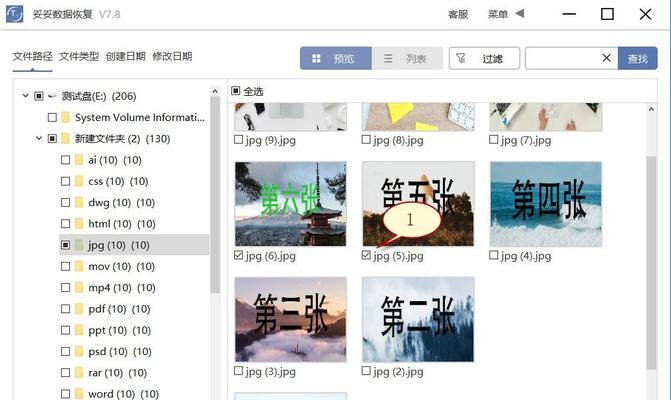The image size is (671, 400).
Task: Switch to 预览 thumbnail view
Action: pos(336,58)
